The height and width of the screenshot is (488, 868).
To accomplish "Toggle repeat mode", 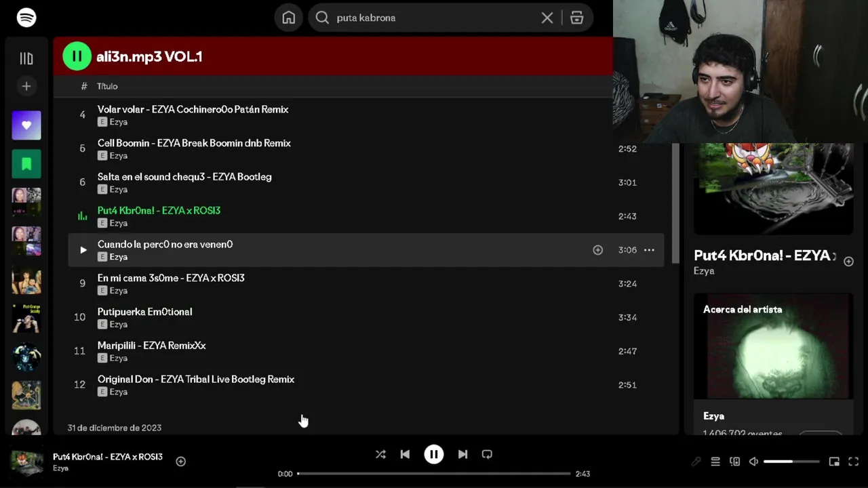I will (x=487, y=454).
